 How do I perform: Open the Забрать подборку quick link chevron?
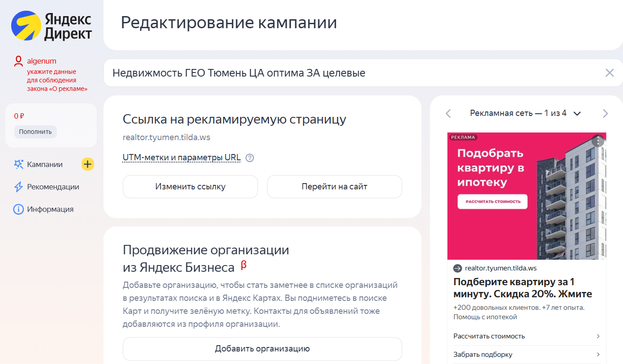[x=598, y=355]
